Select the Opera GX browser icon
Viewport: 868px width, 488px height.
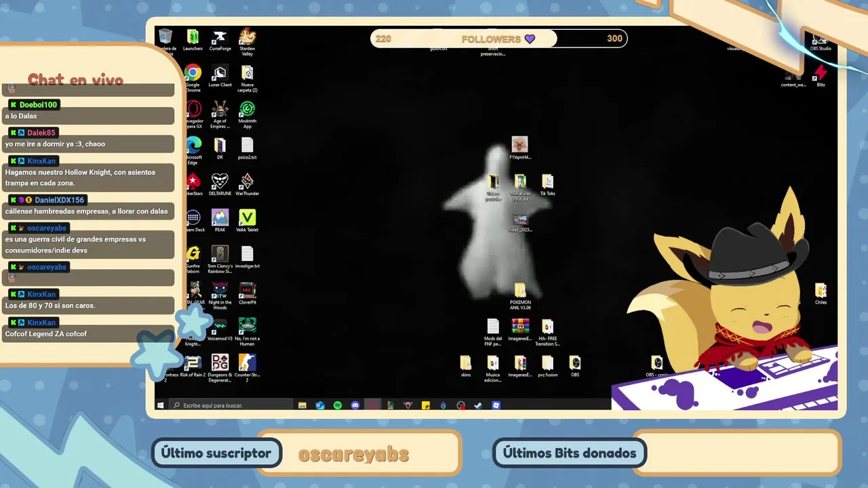tap(194, 115)
